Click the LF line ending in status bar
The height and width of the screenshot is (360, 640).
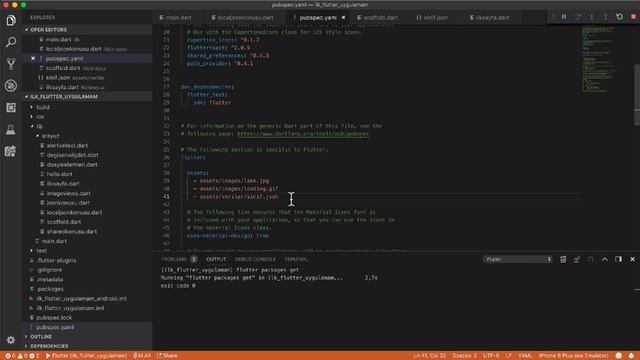[x=509, y=356]
